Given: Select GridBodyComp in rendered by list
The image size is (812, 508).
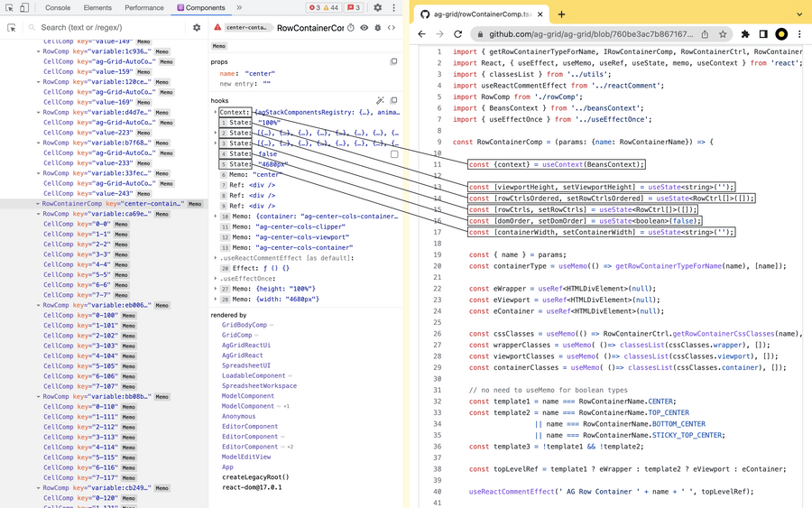Looking at the screenshot, I should pos(244,324).
